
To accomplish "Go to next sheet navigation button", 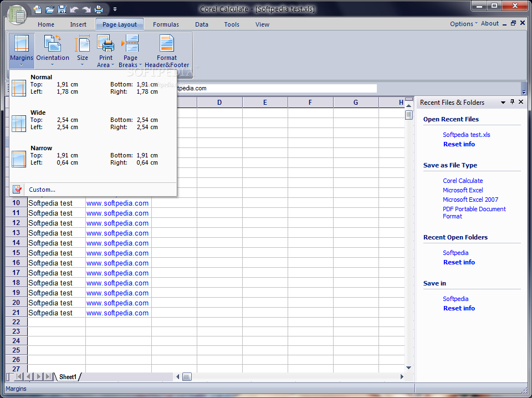I will tap(39, 376).
